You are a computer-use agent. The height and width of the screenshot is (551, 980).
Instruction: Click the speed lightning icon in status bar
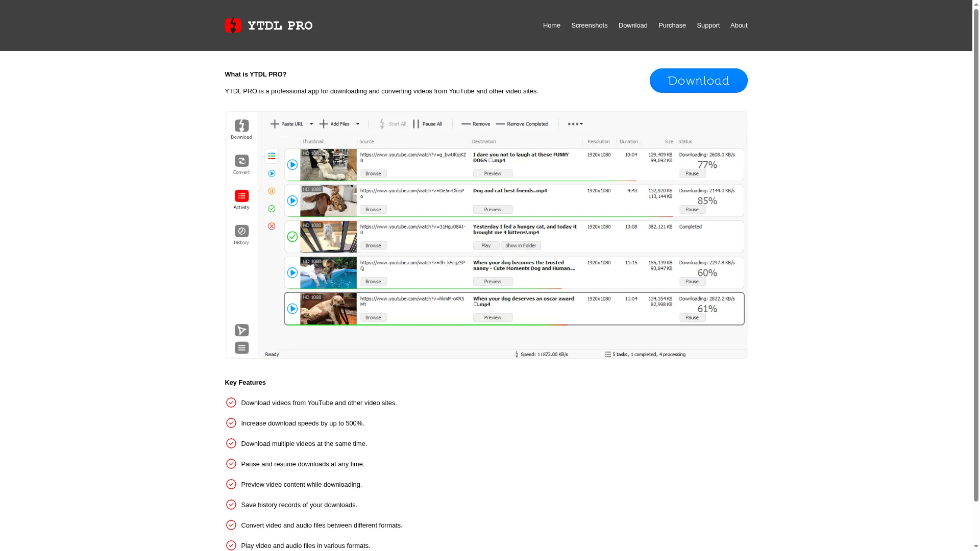click(x=517, y=355)
